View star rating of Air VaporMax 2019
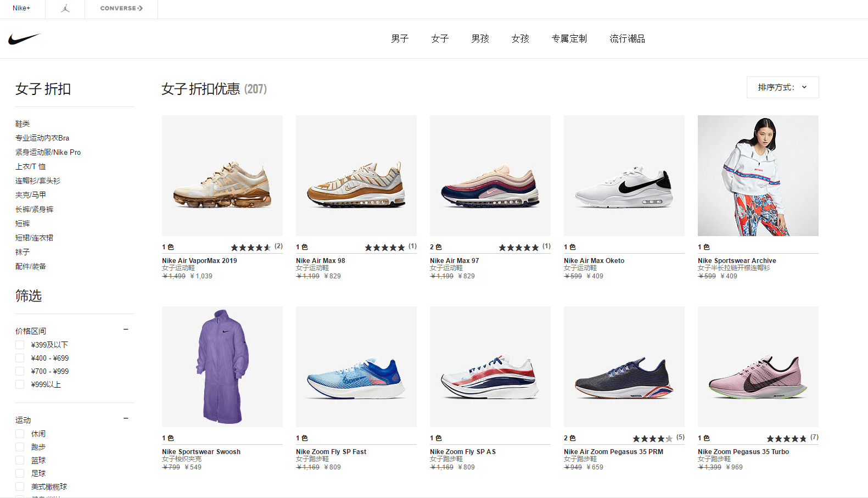 (x=251, y=248)
